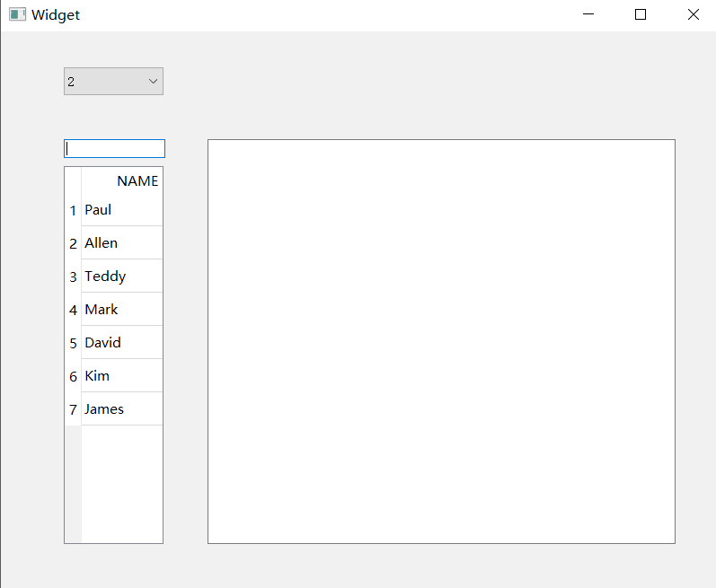Viewport: 716px width, 588px height.
Task: Focus the search text field above the table
Action: coord(114,149)
